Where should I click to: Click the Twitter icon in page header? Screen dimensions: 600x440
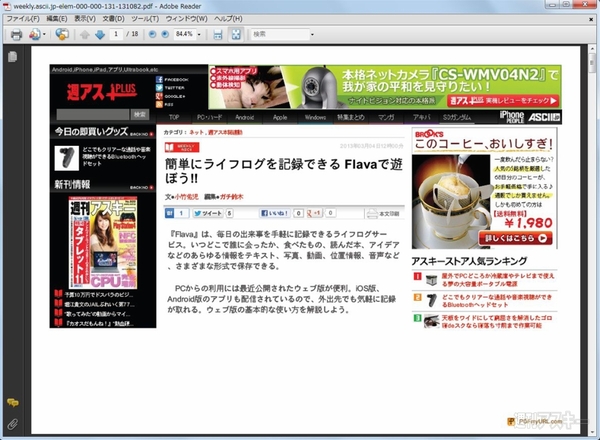159,88
